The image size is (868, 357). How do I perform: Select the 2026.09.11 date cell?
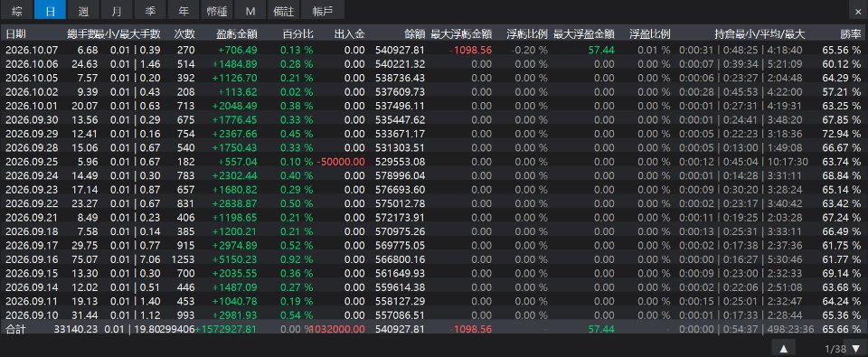point(33,302)
